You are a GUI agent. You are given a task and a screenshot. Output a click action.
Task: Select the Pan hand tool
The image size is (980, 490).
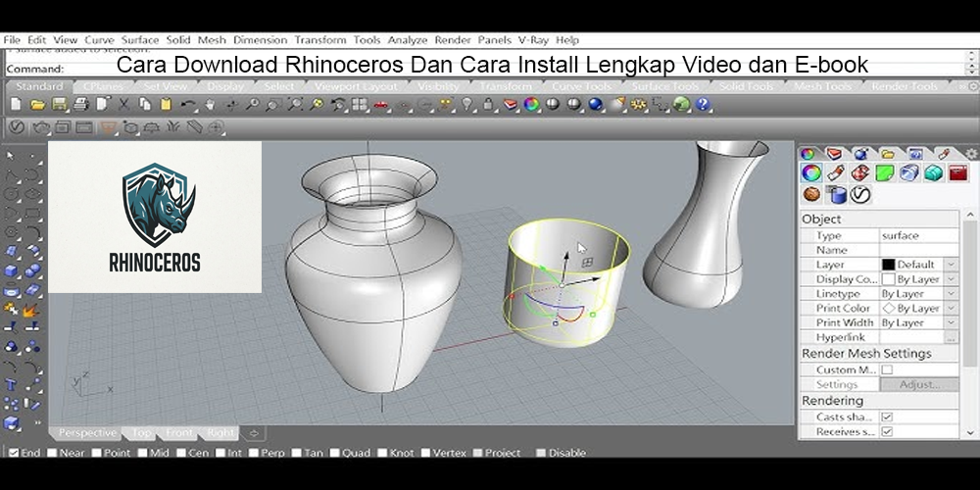(210, 105)
